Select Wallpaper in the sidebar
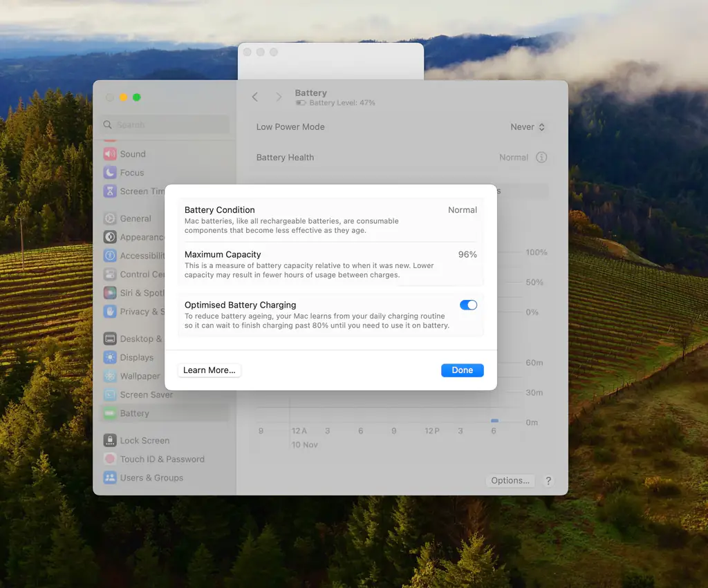 tap(140, 376)
